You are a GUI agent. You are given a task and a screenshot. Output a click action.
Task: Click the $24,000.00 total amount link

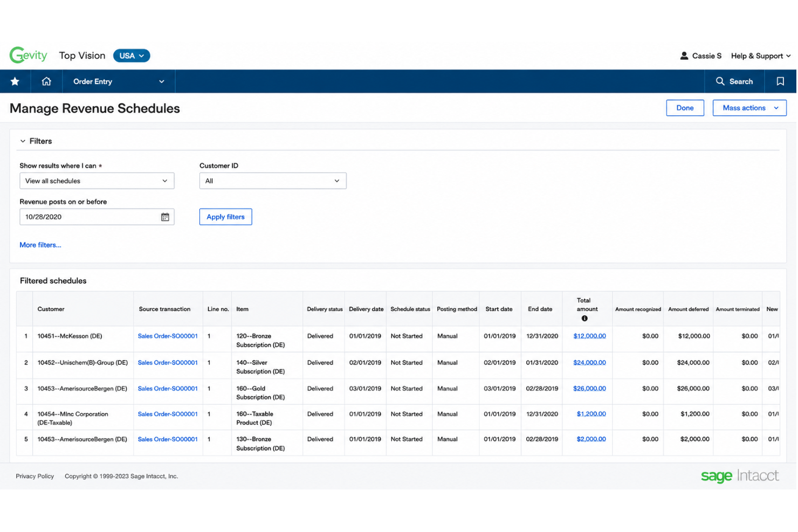click(x=591, y=363)
